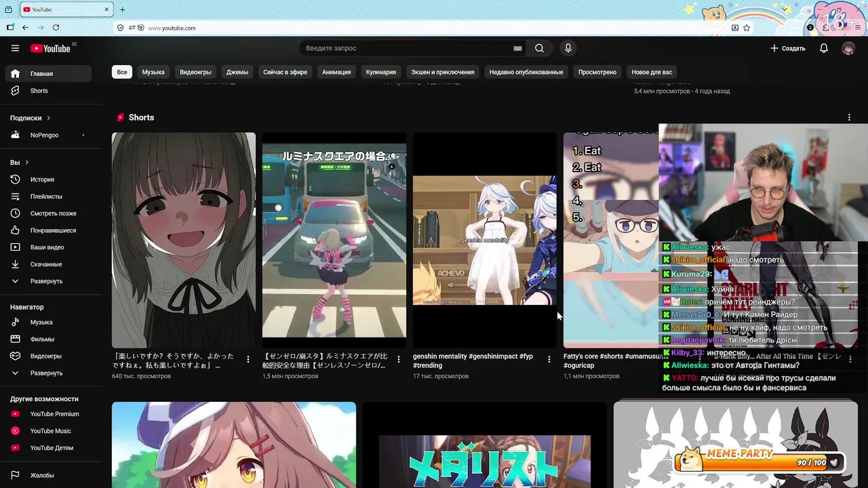Screen dimensions: 868x488
Task: Bookmark page with star icon
Action: tap(747, 28)
